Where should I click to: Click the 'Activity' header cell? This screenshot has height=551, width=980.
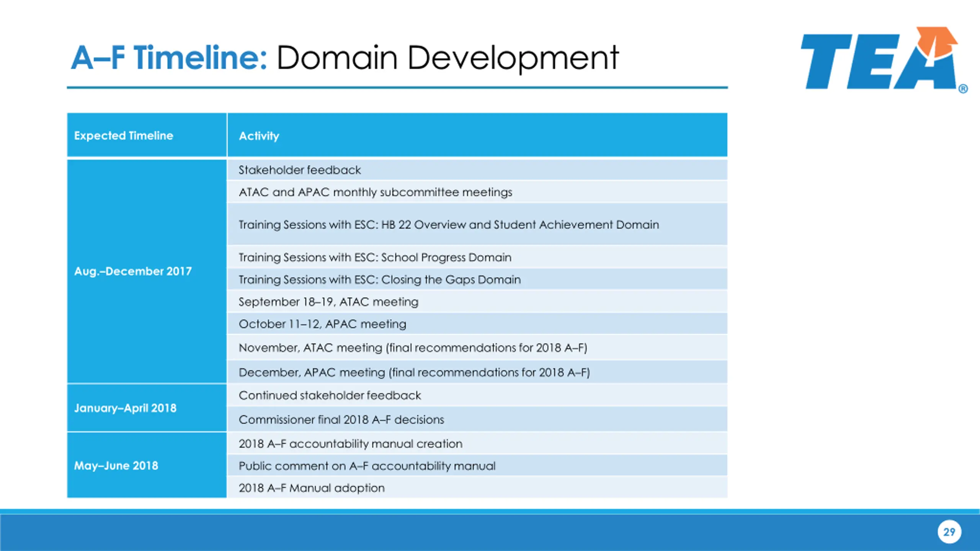click(x=477, y=135)
